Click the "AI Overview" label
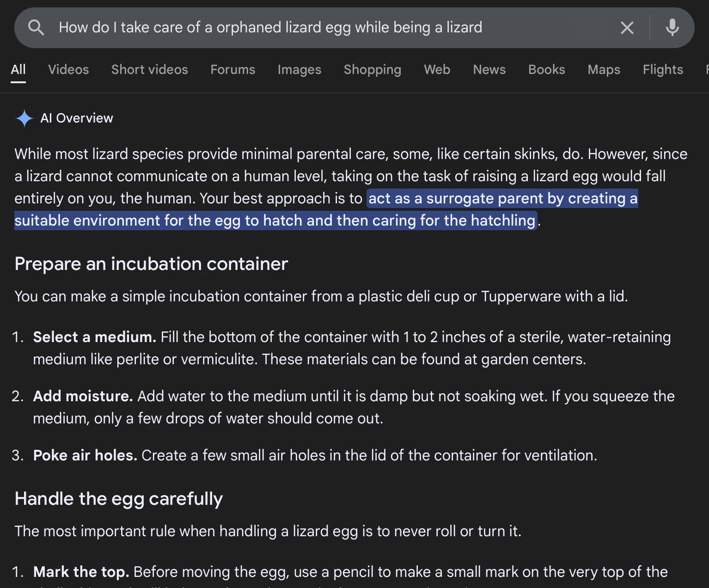This screenshot has height=588, width=709. (x=77, y=118)
